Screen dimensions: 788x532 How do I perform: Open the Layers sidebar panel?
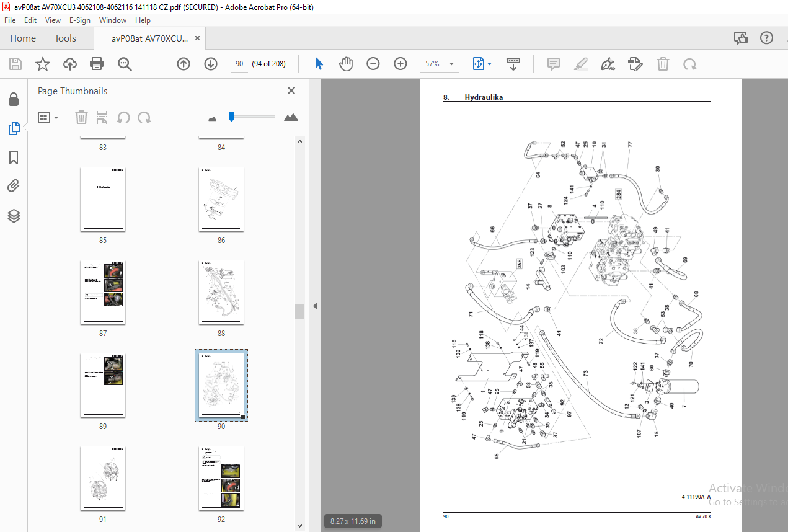(14, 216)
